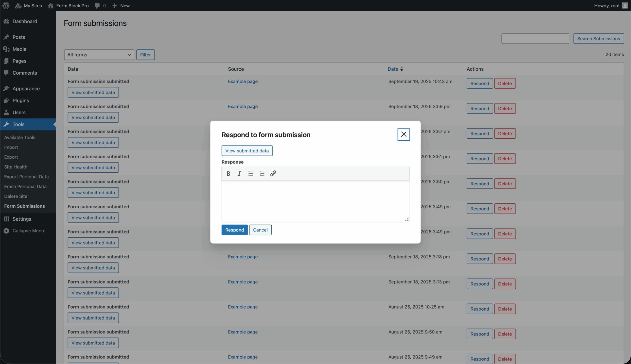
Task: Open the Example page link
Action: (x=243, y=81)
